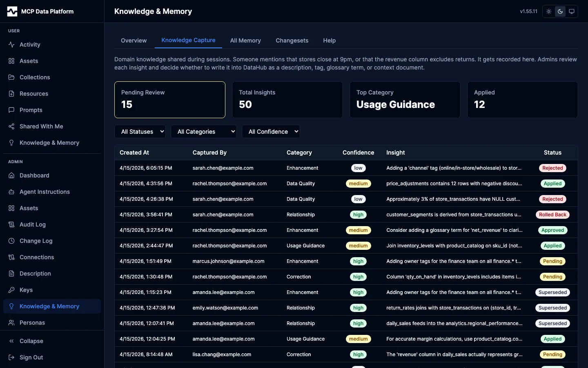Open the All Memory tab

click(245, 40)
